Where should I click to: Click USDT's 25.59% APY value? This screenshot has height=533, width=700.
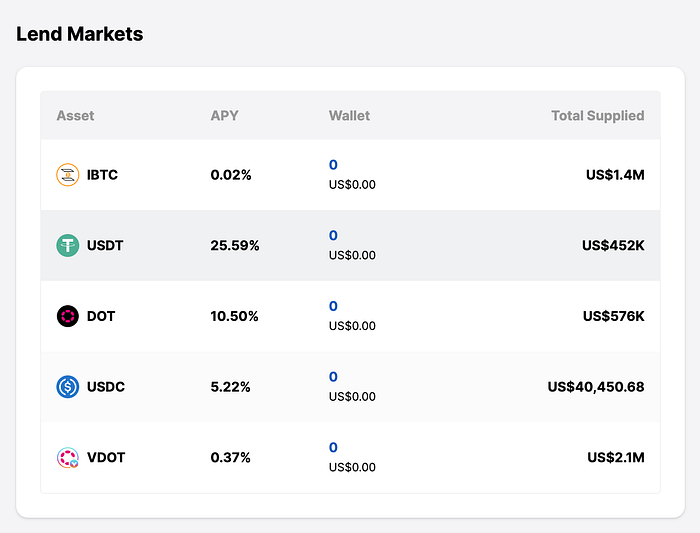pos(235,245)
